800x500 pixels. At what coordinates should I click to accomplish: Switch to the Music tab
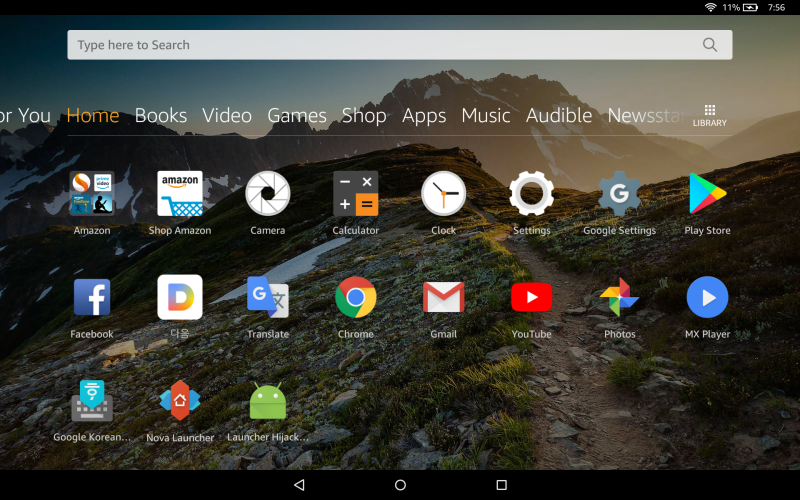486,116
